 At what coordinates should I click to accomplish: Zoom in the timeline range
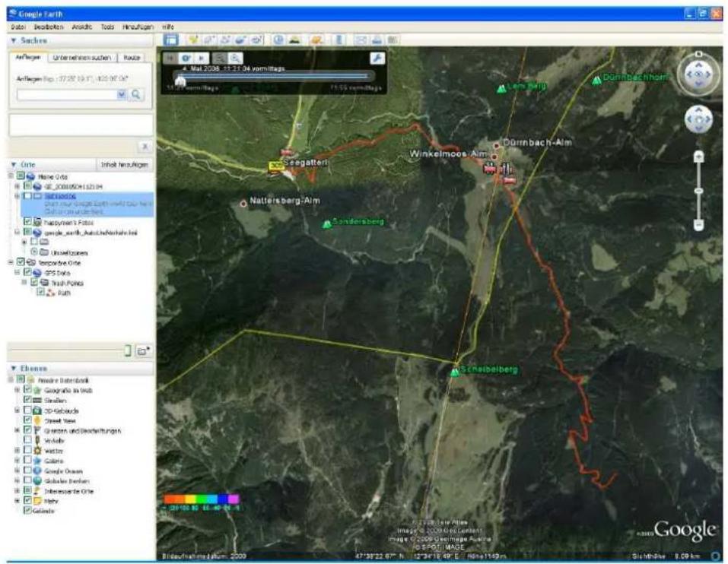[x=235, y=58]
